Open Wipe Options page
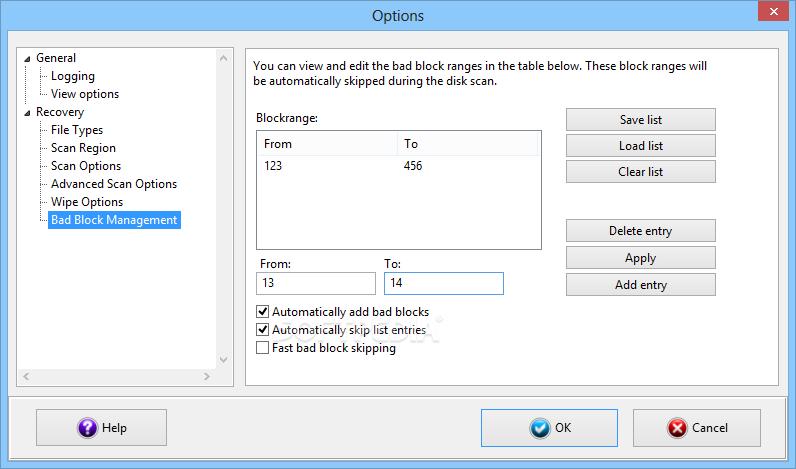The image size is (796, 469). point(87,202)
